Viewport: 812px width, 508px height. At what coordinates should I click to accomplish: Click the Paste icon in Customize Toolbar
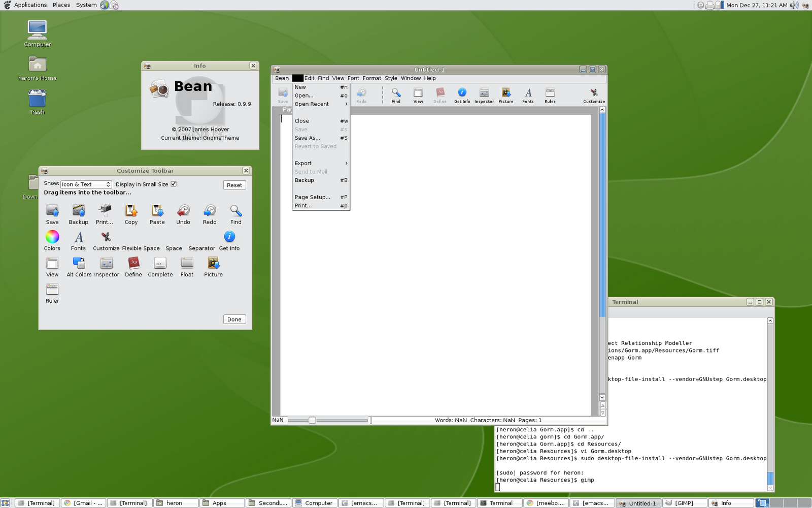[x=157, y=210]
